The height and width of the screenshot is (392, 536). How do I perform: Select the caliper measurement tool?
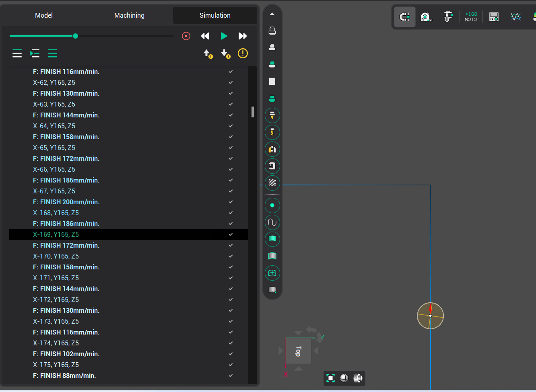pyautogui.click(x=448, y=17)
